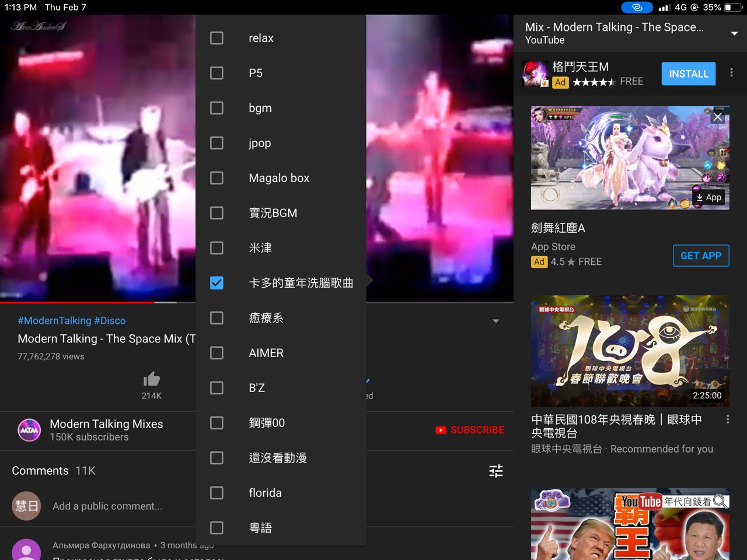747x560 pixels.
Task: Tap the 慧日 user avatar
Action: pos(26,506)
